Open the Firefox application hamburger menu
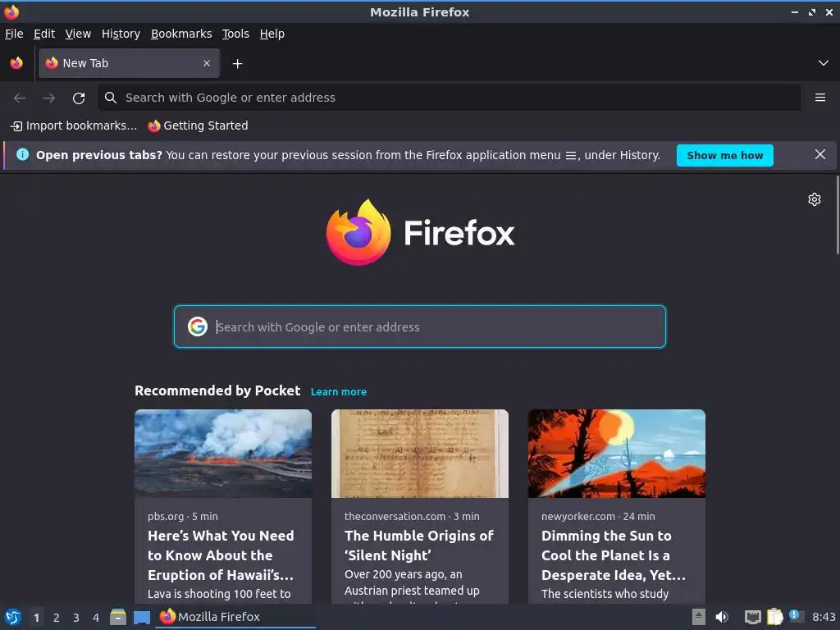The height and width of the screenshot is (630, 840). [819, 98]
